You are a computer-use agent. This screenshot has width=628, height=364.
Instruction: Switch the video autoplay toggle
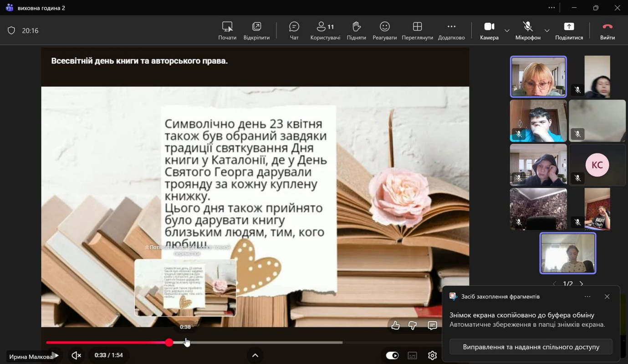point(392,355)
